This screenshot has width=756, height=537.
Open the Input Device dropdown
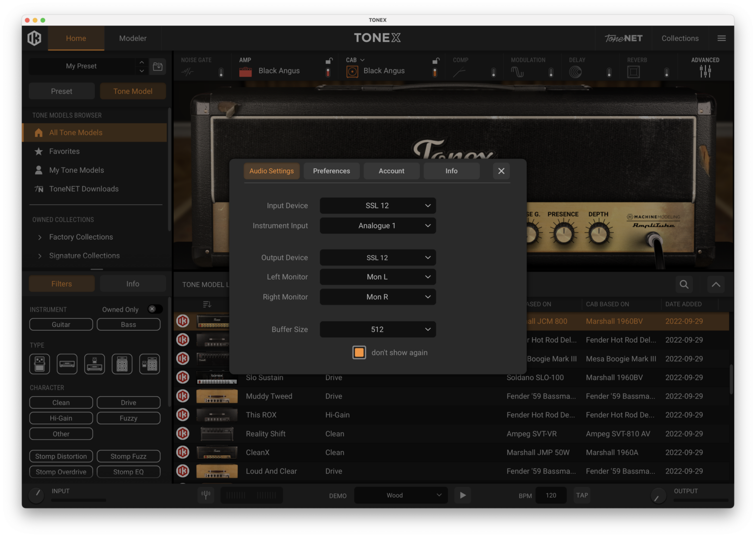click(378, 205)
